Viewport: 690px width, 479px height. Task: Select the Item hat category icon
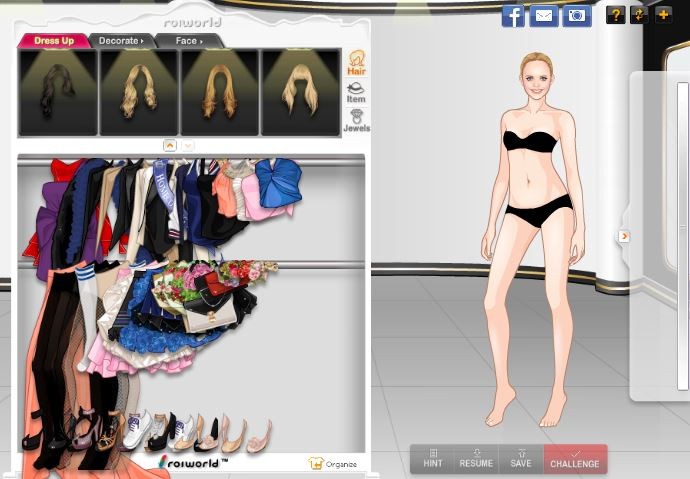356,92
